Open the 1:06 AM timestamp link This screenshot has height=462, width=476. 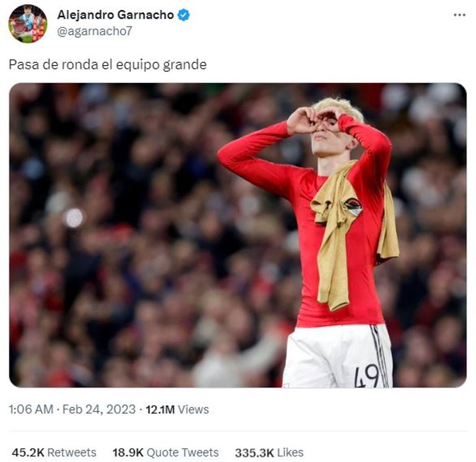[x=31, y=409]
